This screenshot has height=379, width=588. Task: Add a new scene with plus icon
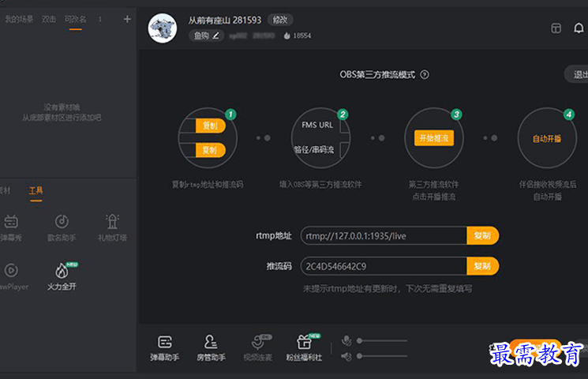point(127,19)
